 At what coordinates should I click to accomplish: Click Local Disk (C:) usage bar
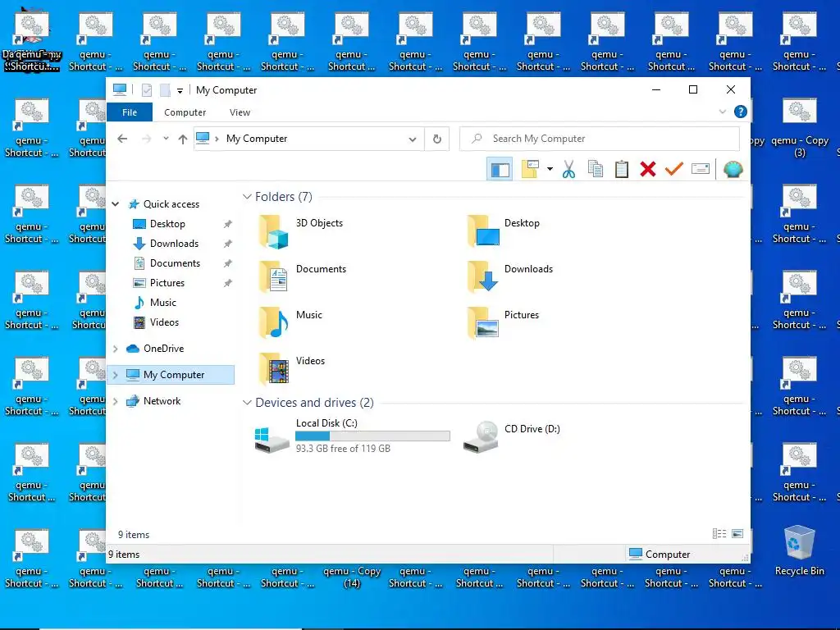click(x=372, y=436)
